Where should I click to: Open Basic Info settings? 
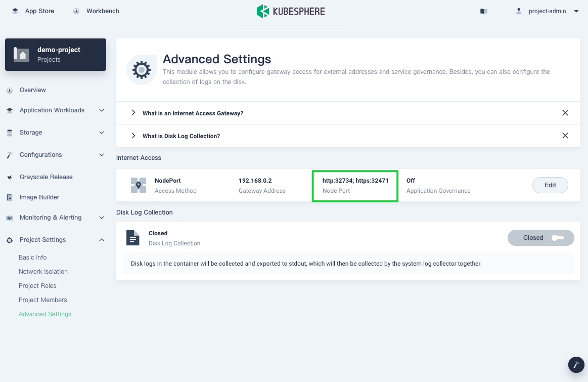click(33, 258)
